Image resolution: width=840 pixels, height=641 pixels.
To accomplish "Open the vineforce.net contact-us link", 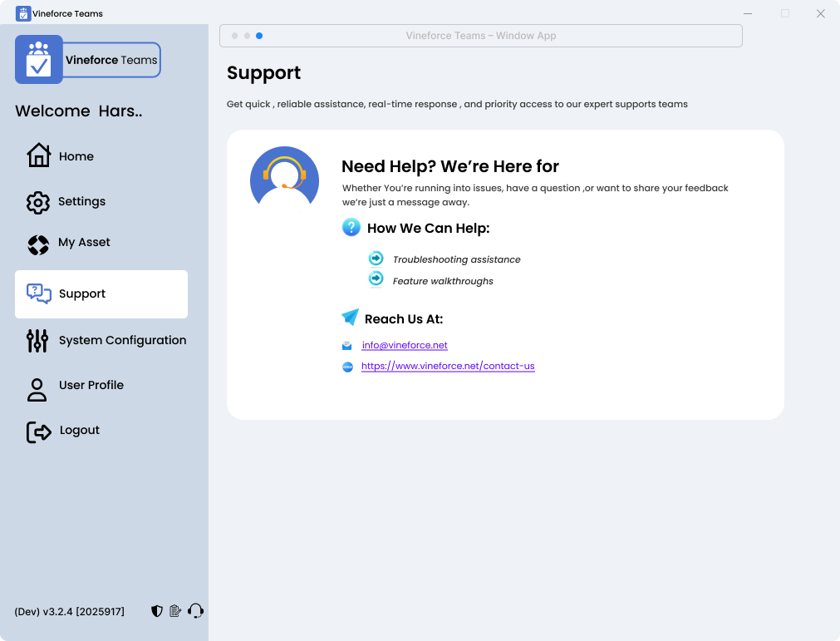I will [448, 366].
